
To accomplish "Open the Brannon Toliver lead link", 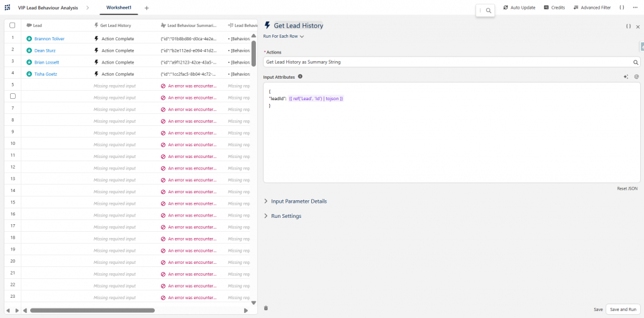I will pos(49,38).
